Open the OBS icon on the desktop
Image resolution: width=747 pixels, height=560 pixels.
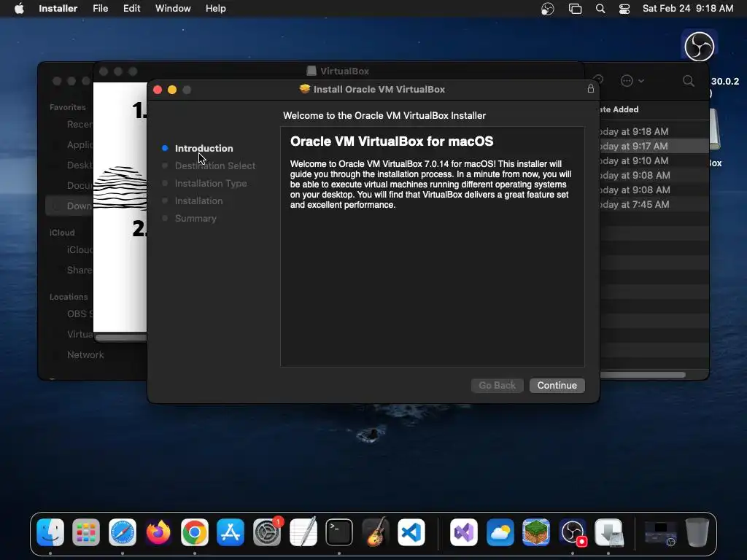[699, 46]
